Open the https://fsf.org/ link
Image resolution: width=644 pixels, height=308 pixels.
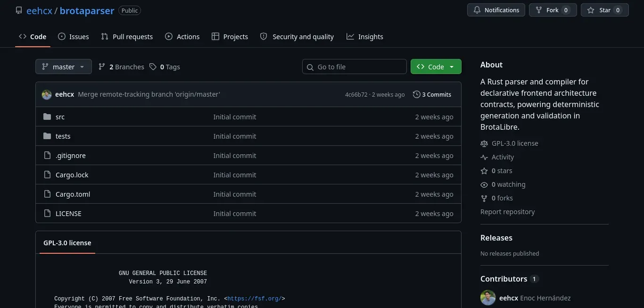(x=255, y=299)
